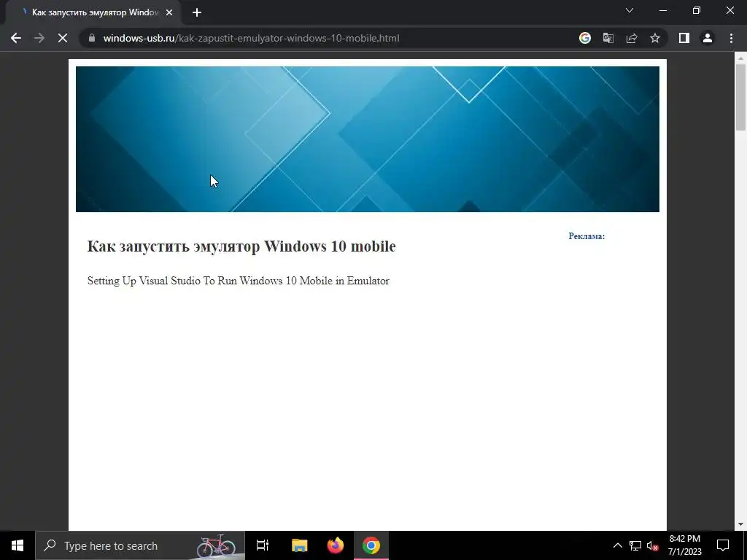Open the clock showing 8:42 PM
The image size is (747, 560).
point(684,545)
